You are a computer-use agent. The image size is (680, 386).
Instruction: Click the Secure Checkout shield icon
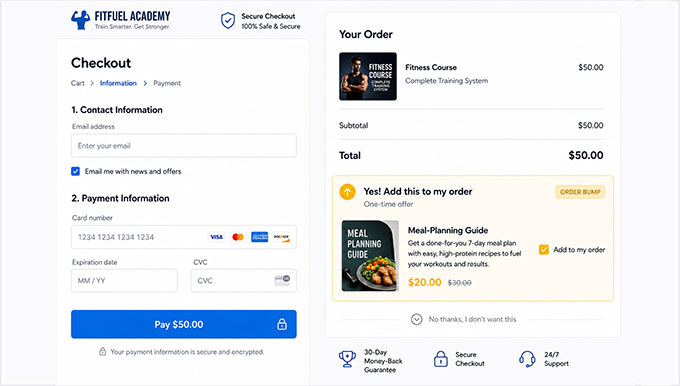tap(228, 20)
